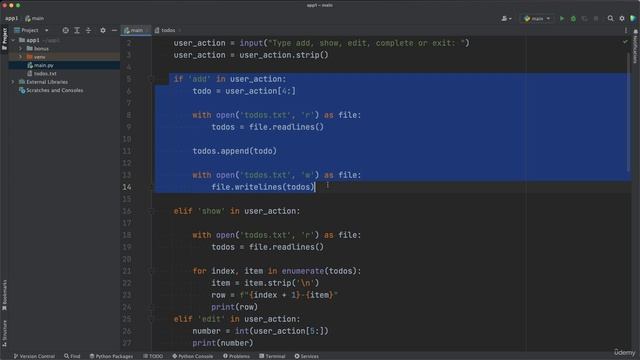Open the user account dropdown icon
Screen dimensions: 640x360
(x=506, y=18)
